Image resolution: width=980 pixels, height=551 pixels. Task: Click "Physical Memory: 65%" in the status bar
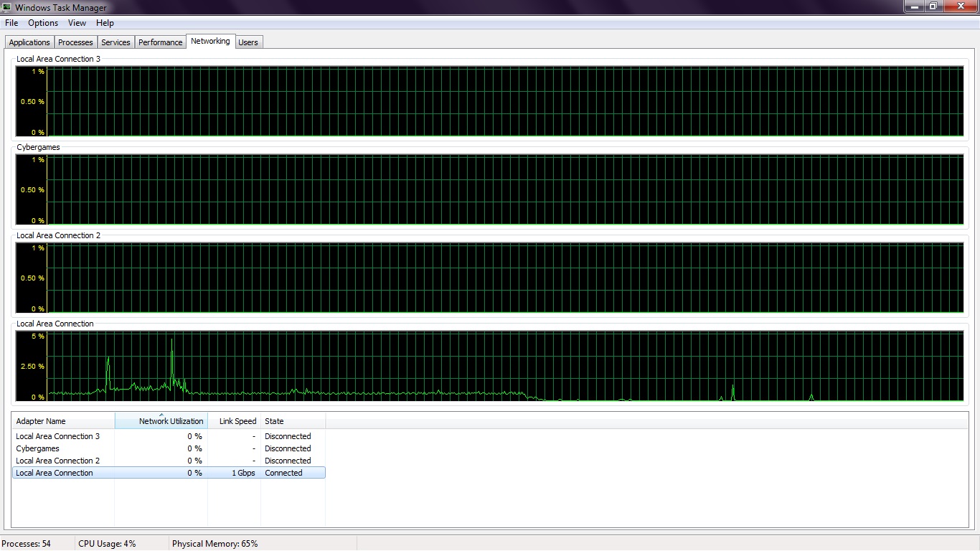pos(215,544)
